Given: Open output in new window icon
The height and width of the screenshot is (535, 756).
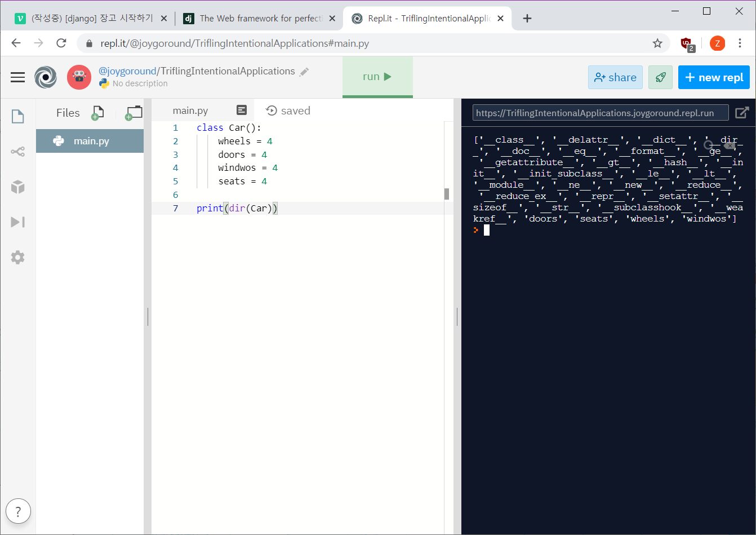Looking at the screenshot, I should tap(742, 112).
